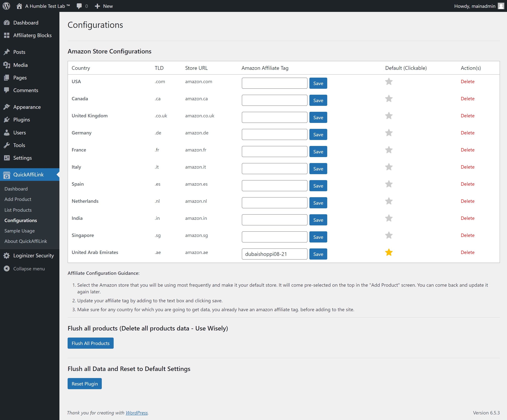Delete the France store row
The height and width of the screenshot is (420, 507).
point(468,150)
